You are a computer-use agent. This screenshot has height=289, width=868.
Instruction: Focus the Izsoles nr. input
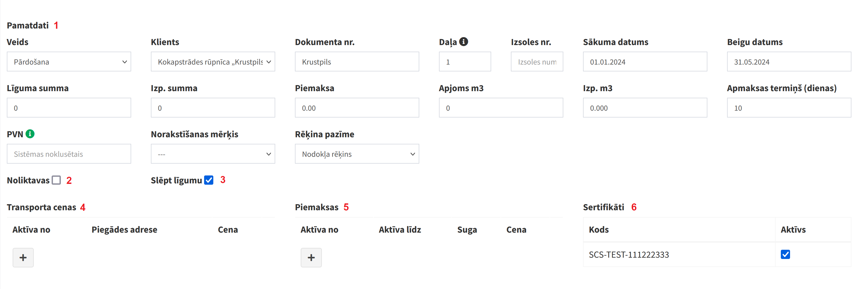(x=537, y=62)
